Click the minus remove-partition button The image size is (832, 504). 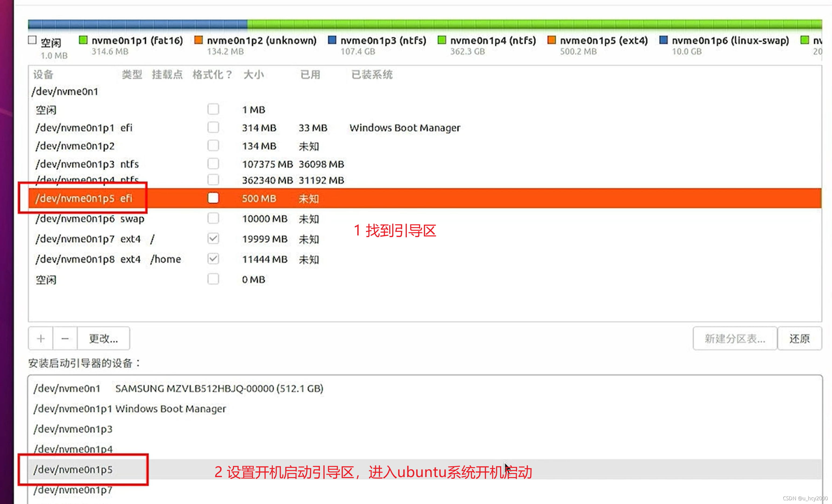coord(65,338)
